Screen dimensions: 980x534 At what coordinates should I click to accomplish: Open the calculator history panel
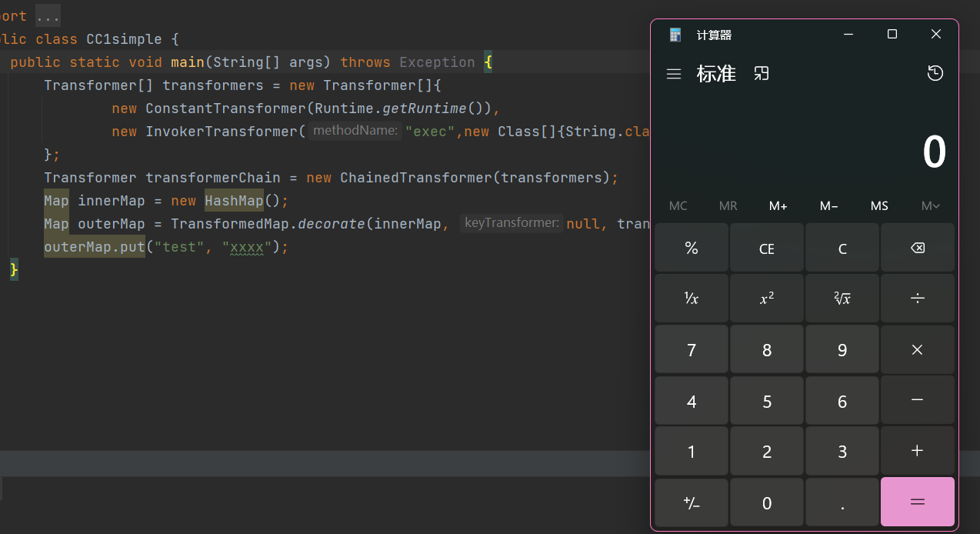[x=935, y=74]
